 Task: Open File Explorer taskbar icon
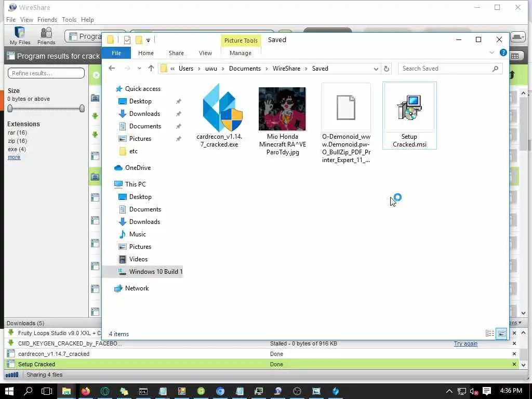66,391
